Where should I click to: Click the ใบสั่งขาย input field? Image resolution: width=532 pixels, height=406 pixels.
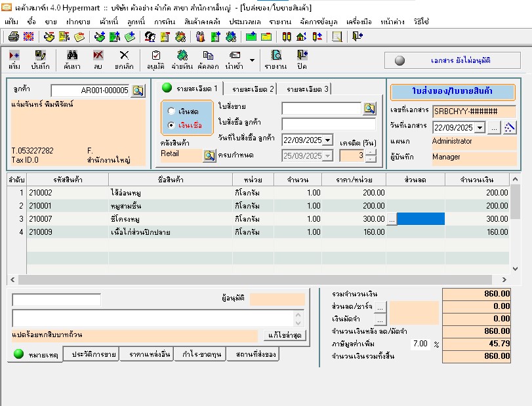click(x=321, y=108)
